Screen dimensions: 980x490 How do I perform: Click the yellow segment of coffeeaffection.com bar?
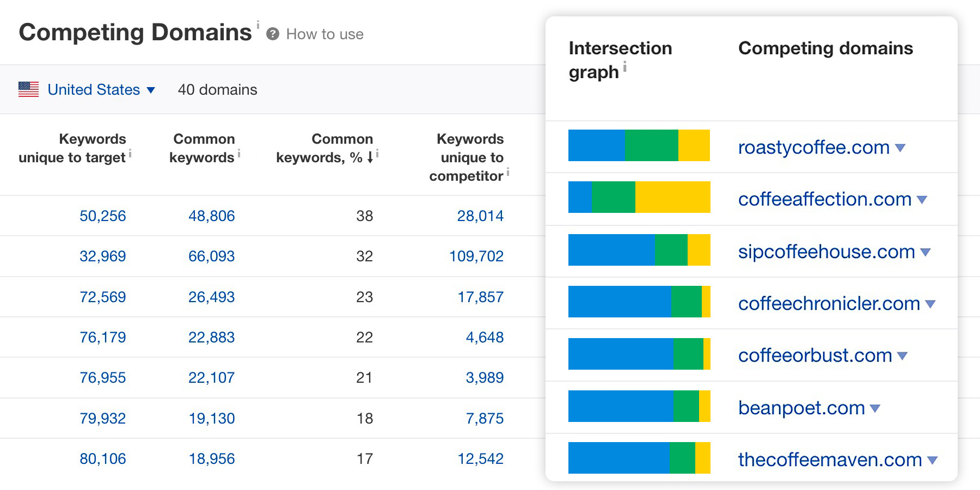coord(673,197)
